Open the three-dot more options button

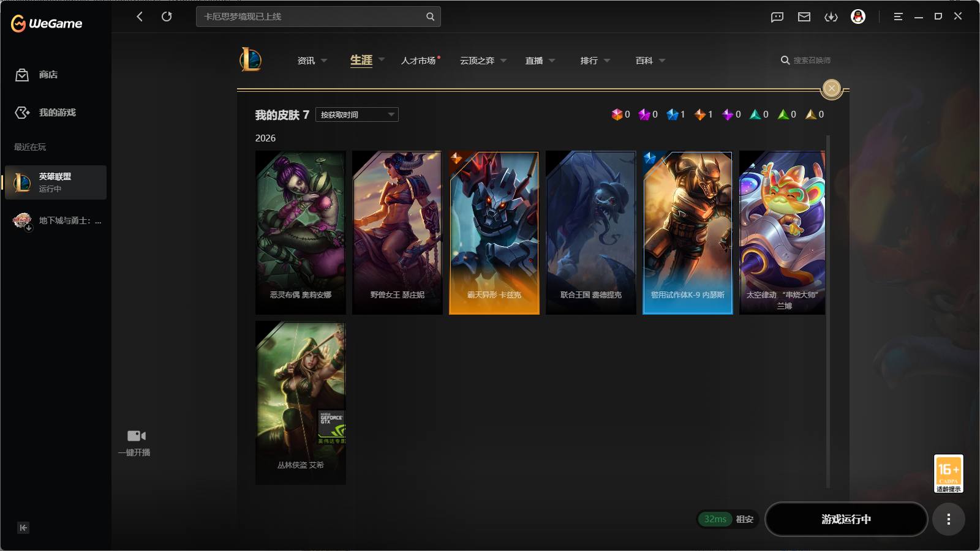coord(949,519)
